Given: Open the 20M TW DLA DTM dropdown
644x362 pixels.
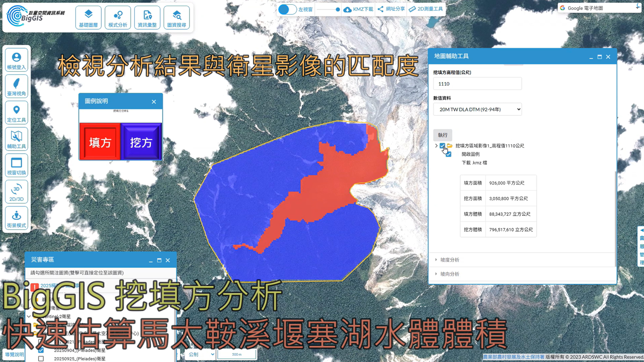Looking at the screenshot, I should (x=477, y=109).
